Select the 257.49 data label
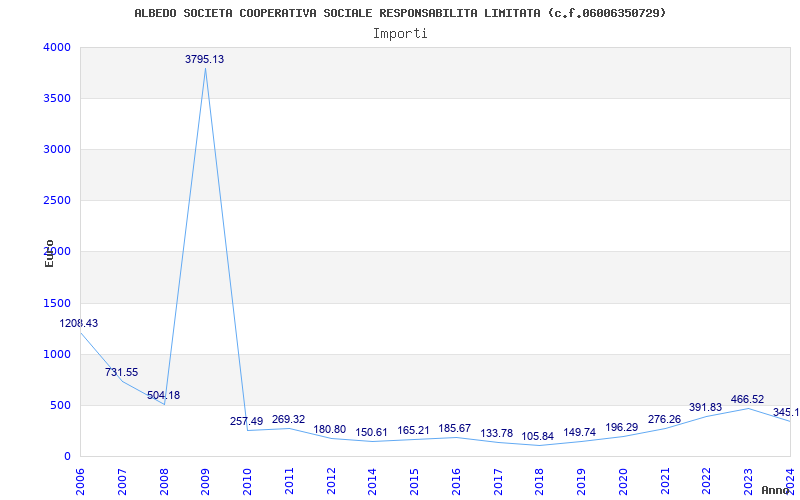The height and width of the screenshot is (500, 800). pos(246,421)
